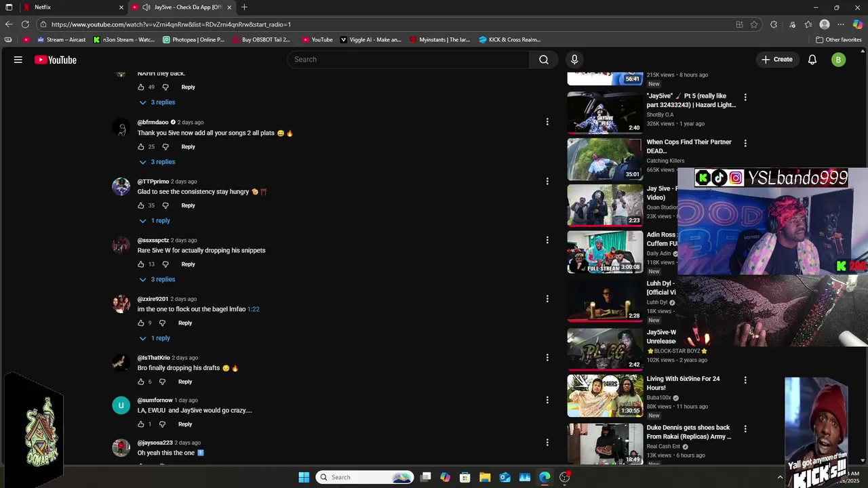This screenshot has width=868, height=488.
Task: Open the YouTube guide hamburger menu
Action: (18, 60)
